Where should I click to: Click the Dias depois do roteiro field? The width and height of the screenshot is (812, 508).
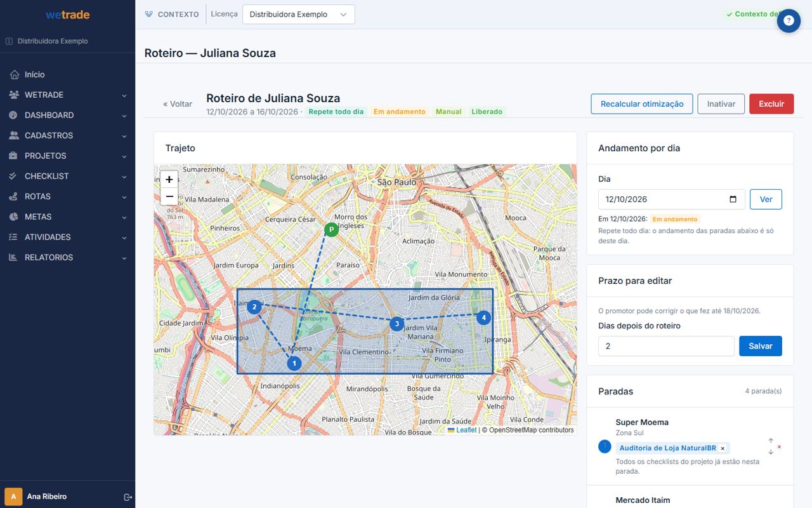[x=666, y=346]
